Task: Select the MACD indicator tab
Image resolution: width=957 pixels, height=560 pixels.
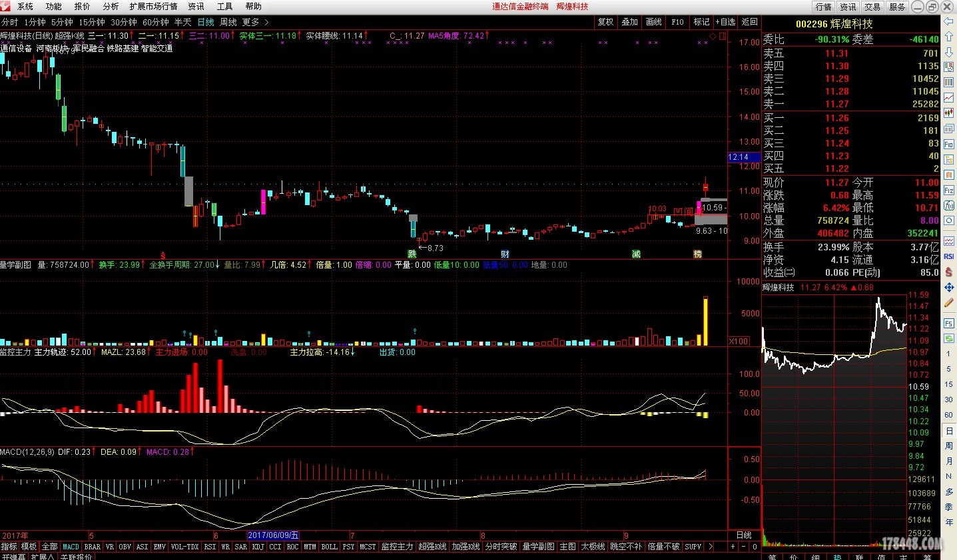Action: (x=71, y=546)
